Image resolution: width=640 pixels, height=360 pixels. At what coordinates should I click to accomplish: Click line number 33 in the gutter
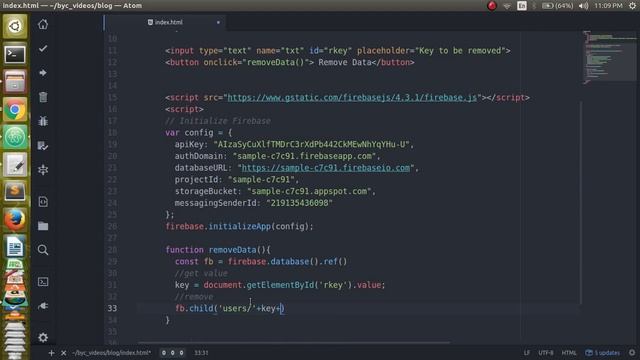pos(112,308)
